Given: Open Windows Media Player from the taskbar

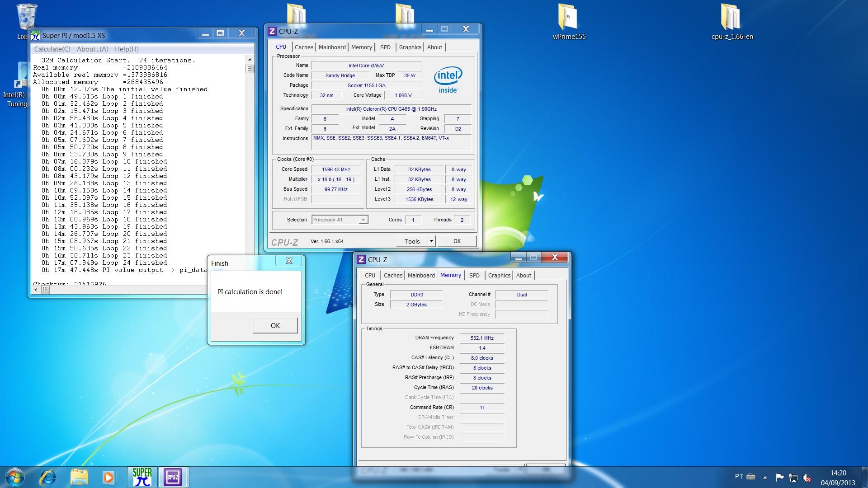Looking at the screenshot, I should pyautogui.click(x=108, y=477).
